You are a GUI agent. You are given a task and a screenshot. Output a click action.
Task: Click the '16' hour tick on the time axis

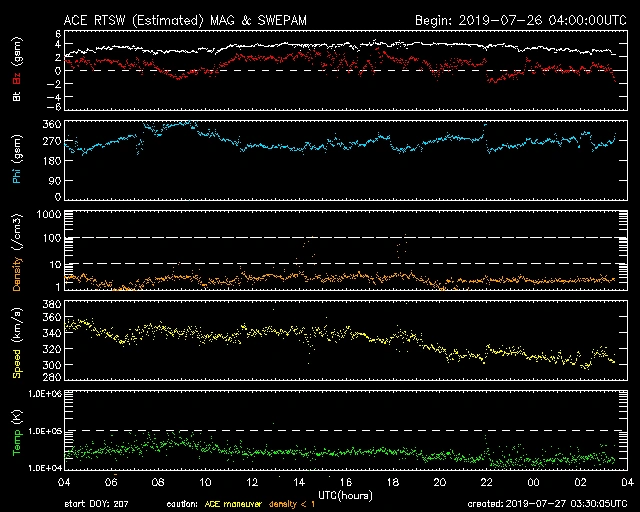click(x=346, y=483)
